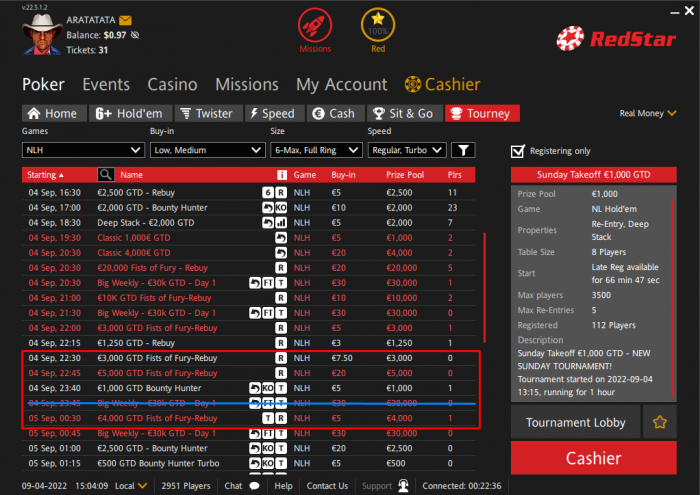This screenshot has height=495, width=700.
Task: Click the filter funnel icon
Action: point(463,150)
